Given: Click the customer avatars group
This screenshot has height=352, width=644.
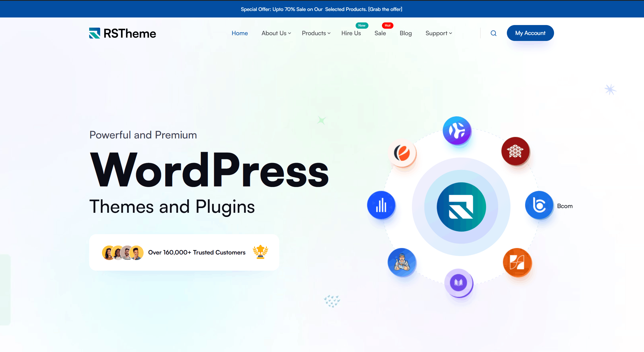Looking at the screenshot, I should coord(123,253).
